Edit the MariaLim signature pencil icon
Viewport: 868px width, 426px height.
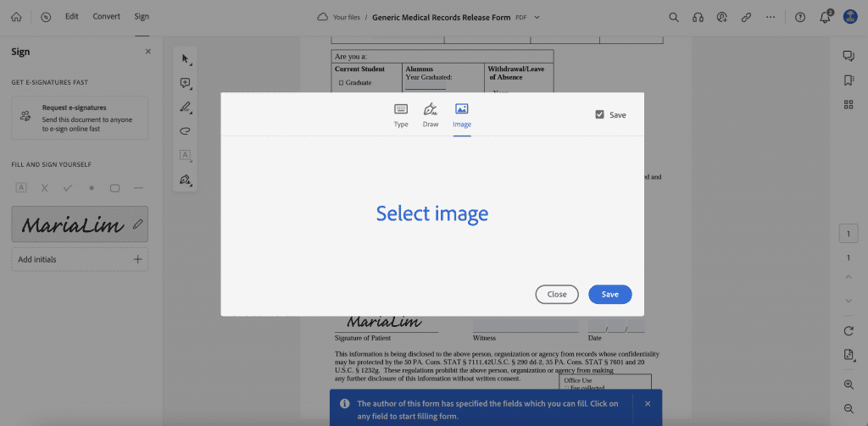click(138, 224)
